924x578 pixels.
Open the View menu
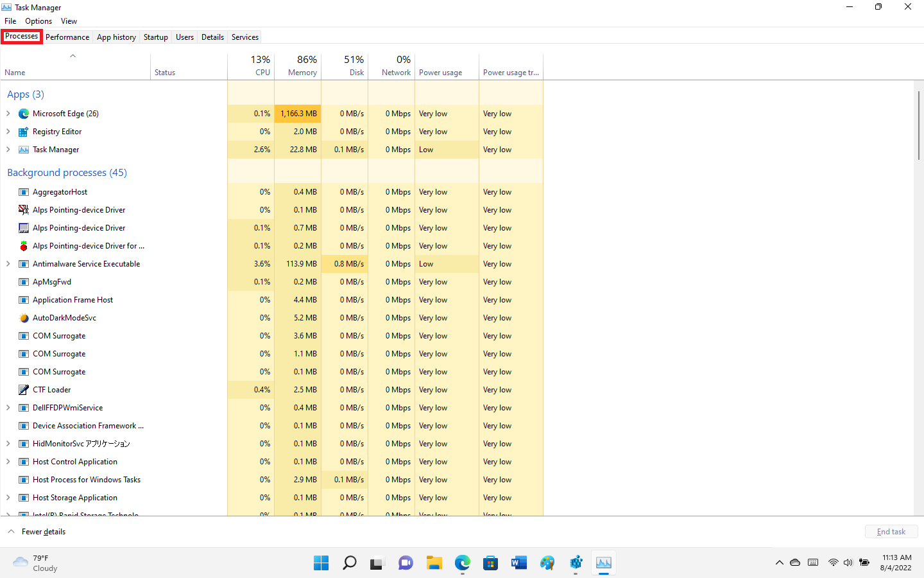click(69, 21)
